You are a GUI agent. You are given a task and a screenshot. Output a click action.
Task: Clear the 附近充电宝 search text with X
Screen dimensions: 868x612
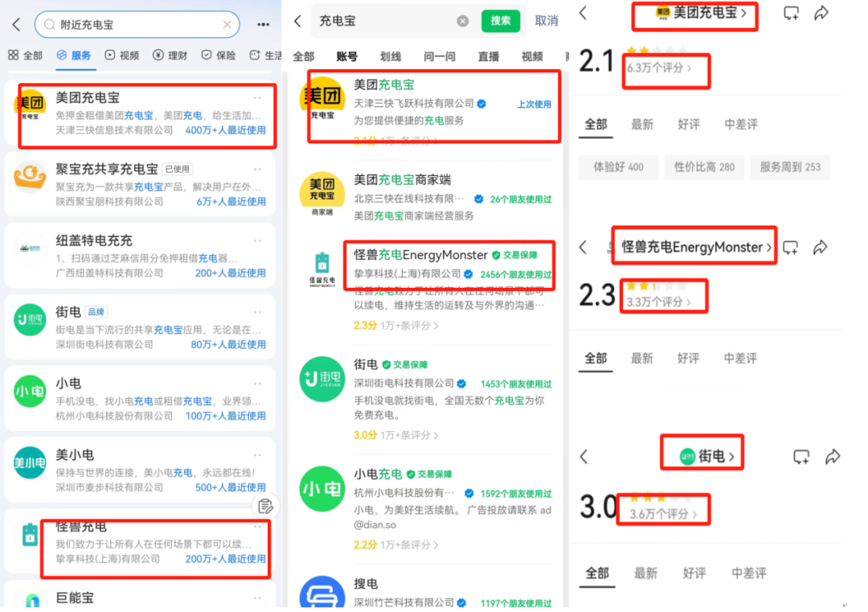[x=227, y=25]
